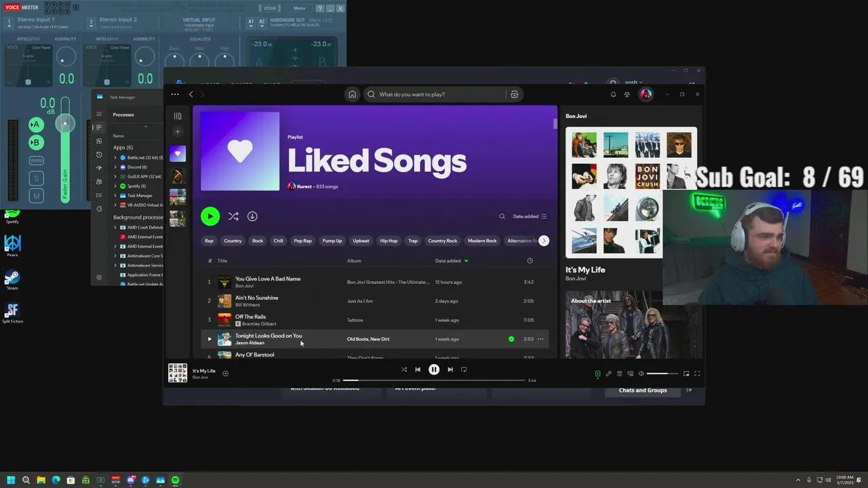Toggle liked checkmark for Tonight Looks Good on You
The image size is (868, 488).
(x=511, y=339)
